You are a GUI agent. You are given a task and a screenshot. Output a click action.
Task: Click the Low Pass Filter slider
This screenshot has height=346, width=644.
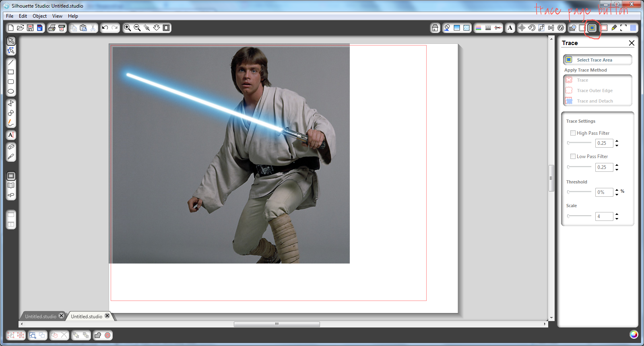tap(579, 167)
